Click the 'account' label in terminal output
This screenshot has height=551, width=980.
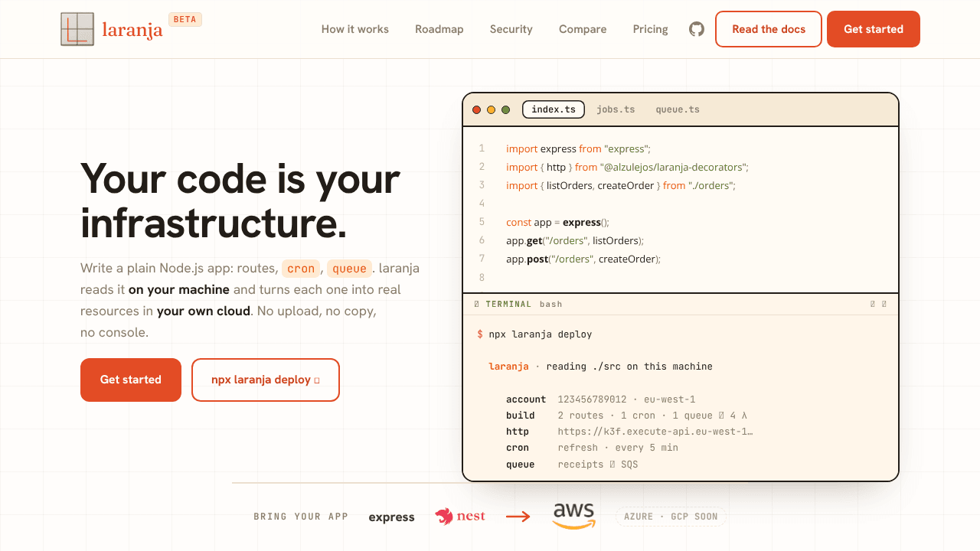tap(526, 399)
